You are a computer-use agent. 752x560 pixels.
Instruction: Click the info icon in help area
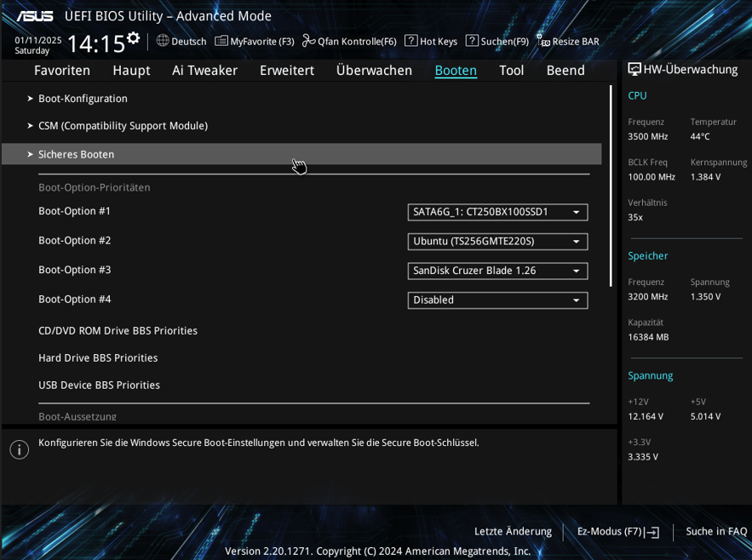pyautogui.click(x=20, y=449)
